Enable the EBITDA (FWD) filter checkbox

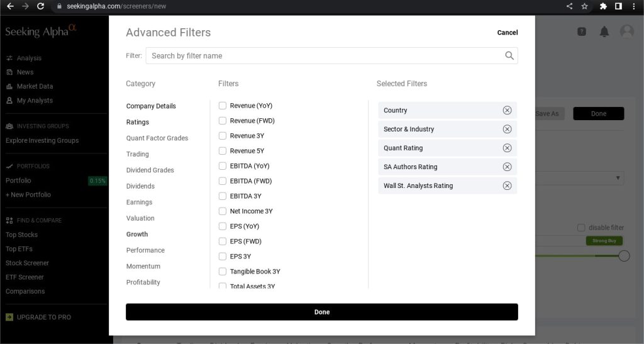[223, 181]
